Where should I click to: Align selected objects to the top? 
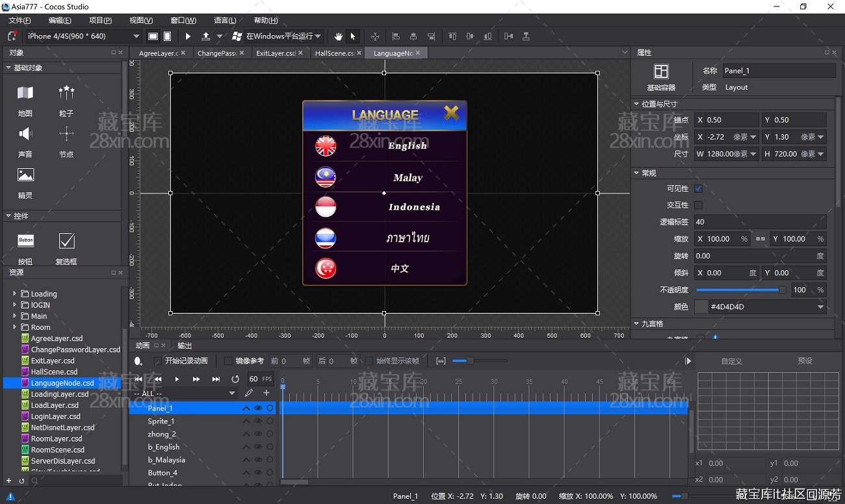(x=453, y=36)
